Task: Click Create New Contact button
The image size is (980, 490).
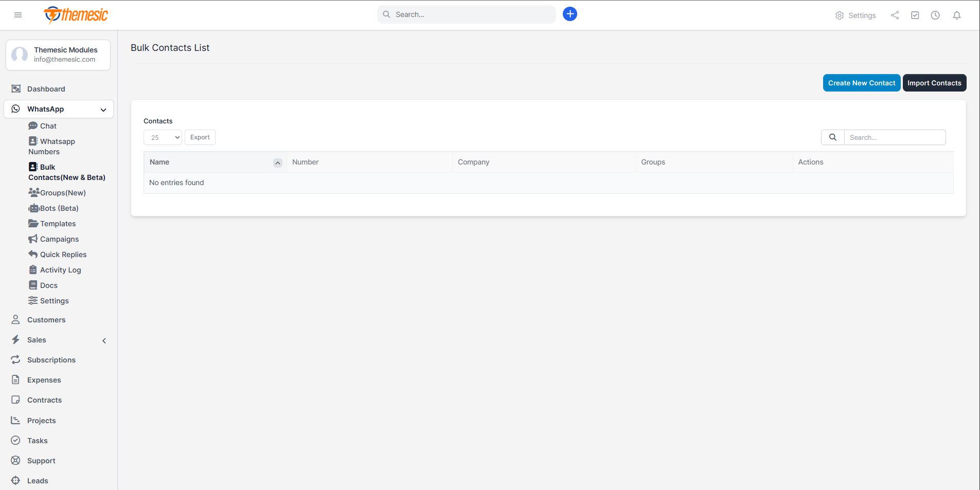Action: [x=862, y=83]
